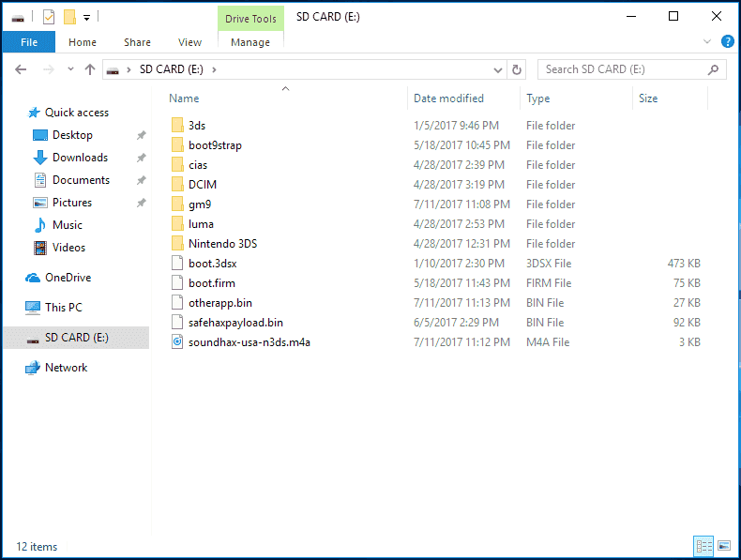Sort by the Type column header

[x=537, y=98]
